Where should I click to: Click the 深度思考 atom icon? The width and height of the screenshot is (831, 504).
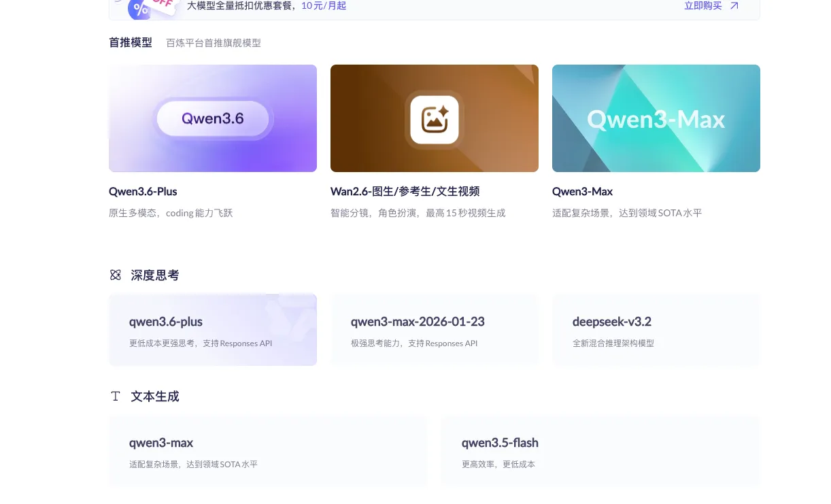(x=116, y=275)
